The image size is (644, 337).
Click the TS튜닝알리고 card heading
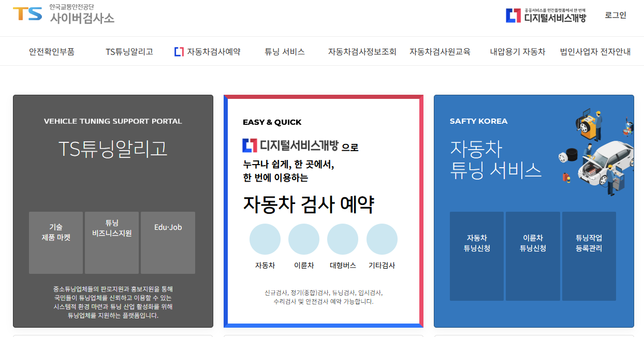[x=113, y=149]
